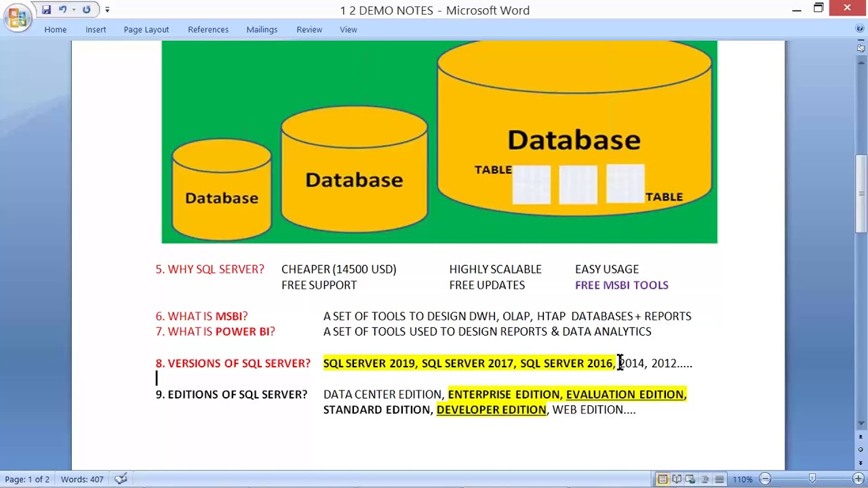Screen dimensions: 868x488
Task: Click the 'STANDARD EDITION' text
Action: point(376,410)
